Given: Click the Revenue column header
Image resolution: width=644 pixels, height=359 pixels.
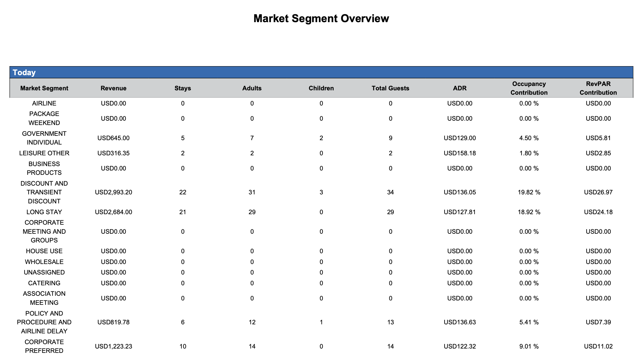Looking at the screenshot, I should 113,88.
